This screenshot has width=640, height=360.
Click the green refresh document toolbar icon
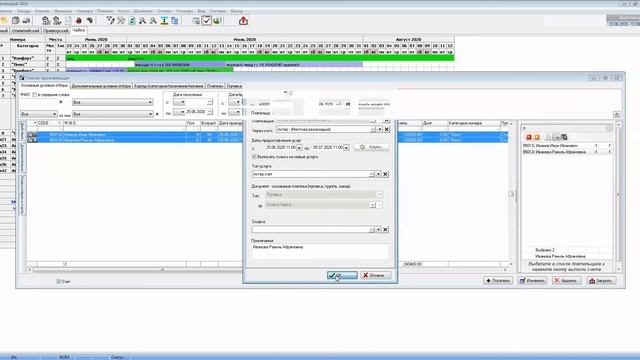pos(132,20)
